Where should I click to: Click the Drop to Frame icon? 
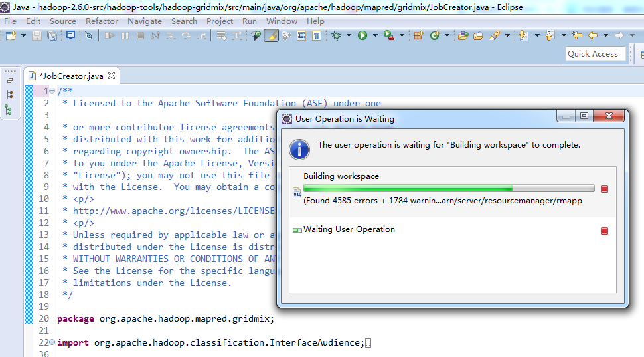(x=221, y=36)
